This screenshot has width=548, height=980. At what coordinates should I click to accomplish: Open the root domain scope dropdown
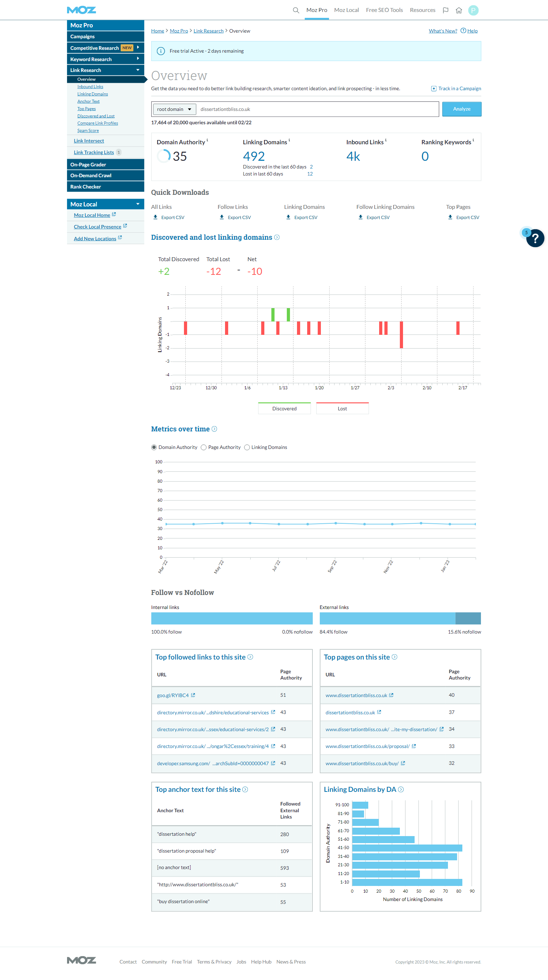coord(174,109)
